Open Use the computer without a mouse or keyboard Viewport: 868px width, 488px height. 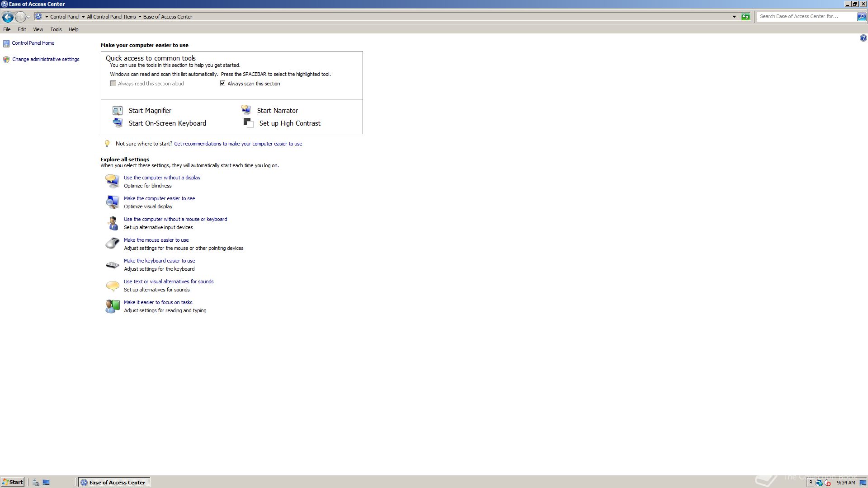[175, 220]
